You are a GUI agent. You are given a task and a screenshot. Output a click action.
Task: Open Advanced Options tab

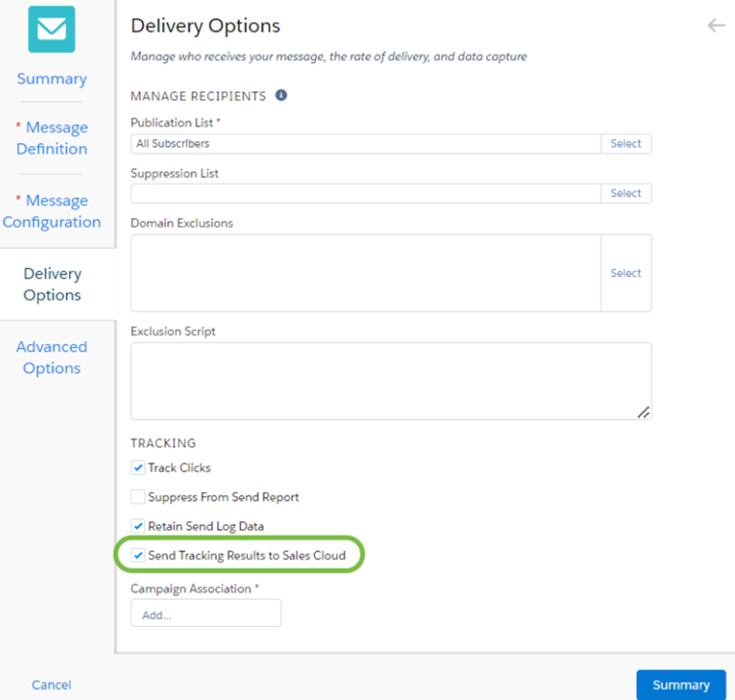click(52, 357)
